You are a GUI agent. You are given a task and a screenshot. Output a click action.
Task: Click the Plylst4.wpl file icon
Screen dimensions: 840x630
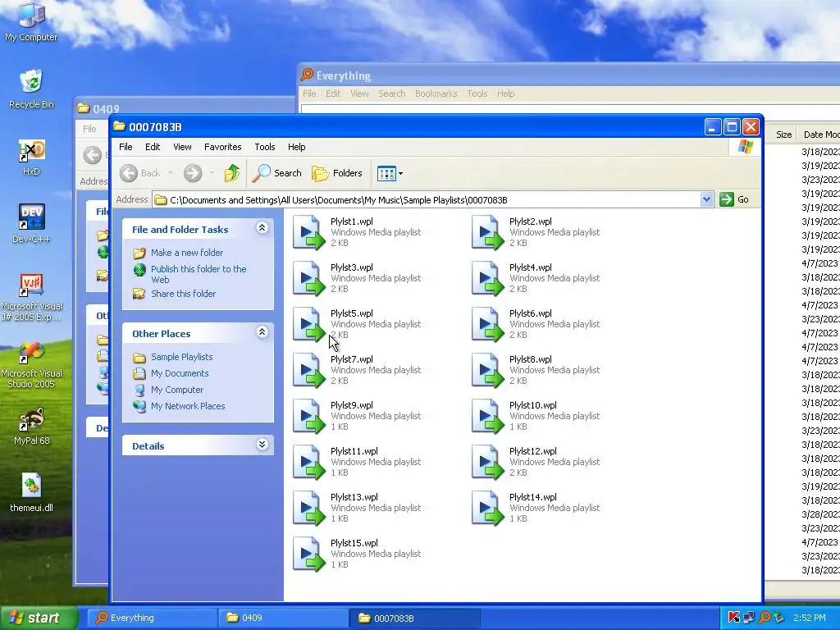point(487,278)
